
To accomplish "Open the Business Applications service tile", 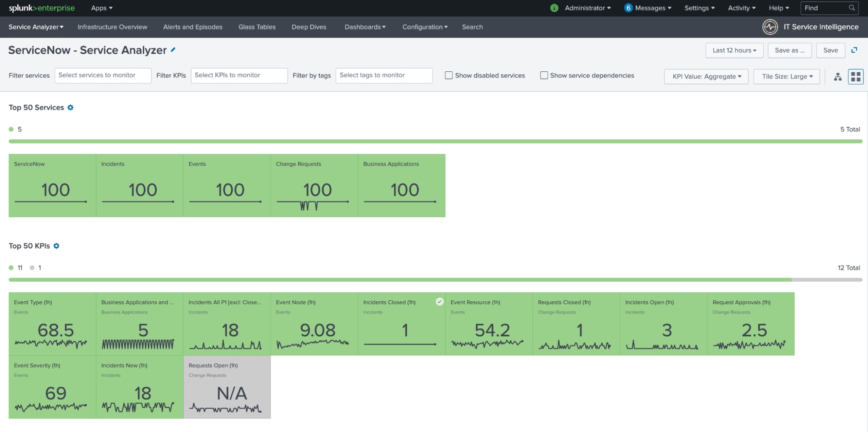I will coord(402,186).
